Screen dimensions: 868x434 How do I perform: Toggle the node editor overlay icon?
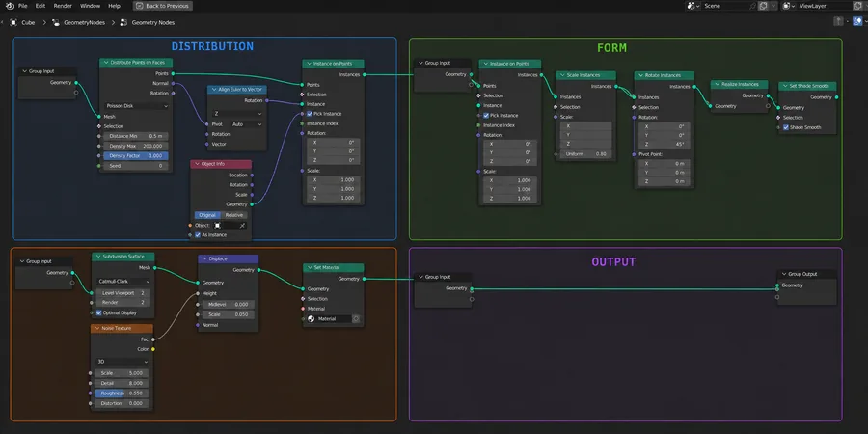[x=857, y=21]
